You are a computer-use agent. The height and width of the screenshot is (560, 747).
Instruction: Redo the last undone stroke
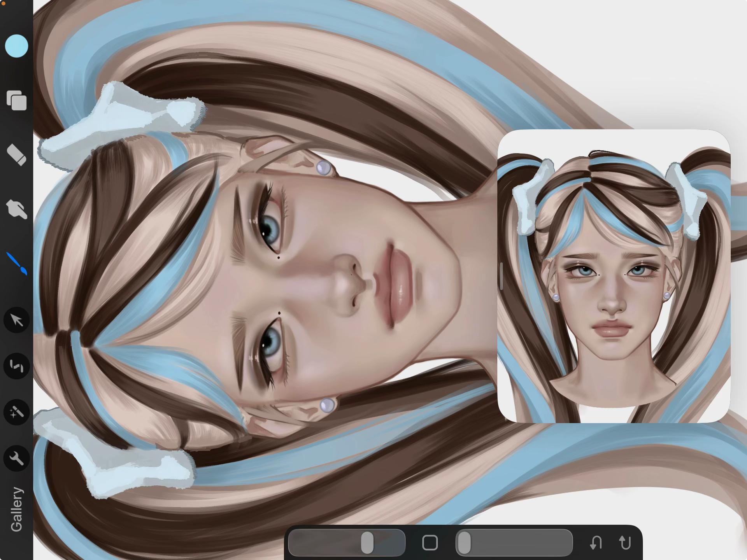[625, 542]
